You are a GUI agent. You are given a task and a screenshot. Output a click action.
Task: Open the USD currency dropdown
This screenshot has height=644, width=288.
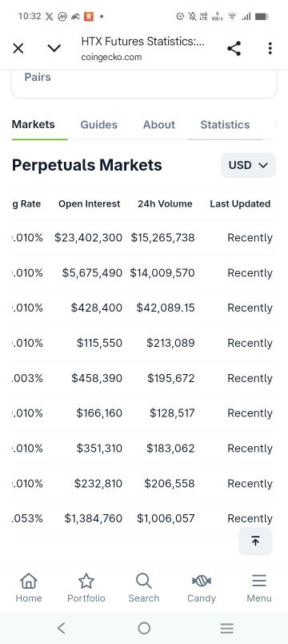(248, 165)
